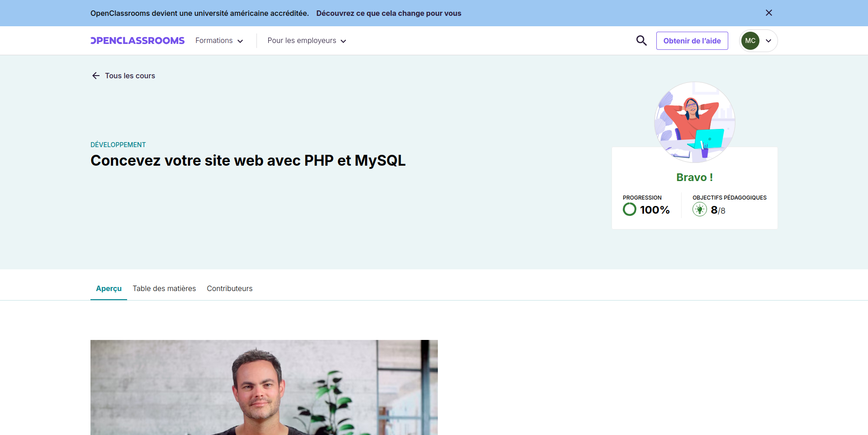Click the 'Obtenir de l'aide' button
This screenshot has width=868, height=435.
[692, 41]
